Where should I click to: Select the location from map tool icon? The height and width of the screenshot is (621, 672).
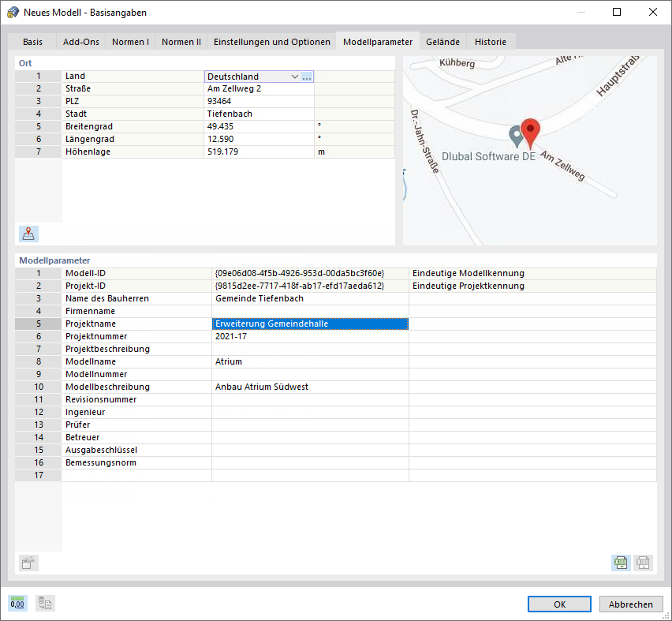28,234
